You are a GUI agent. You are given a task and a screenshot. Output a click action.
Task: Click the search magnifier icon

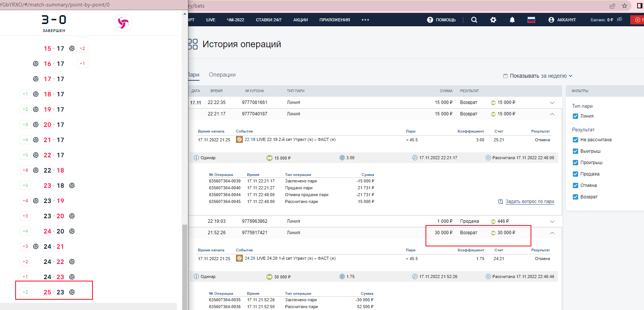click(x=474, y=20)
